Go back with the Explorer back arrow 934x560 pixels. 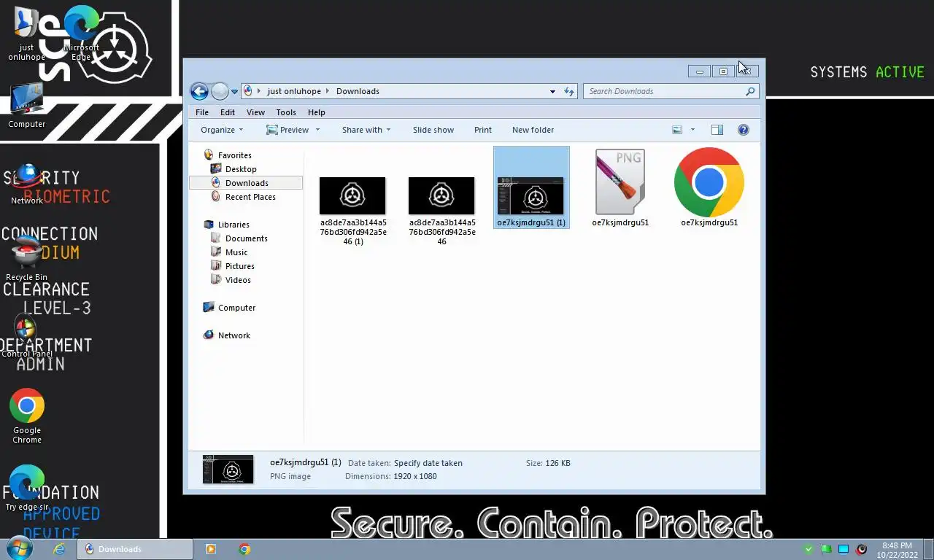199,91
